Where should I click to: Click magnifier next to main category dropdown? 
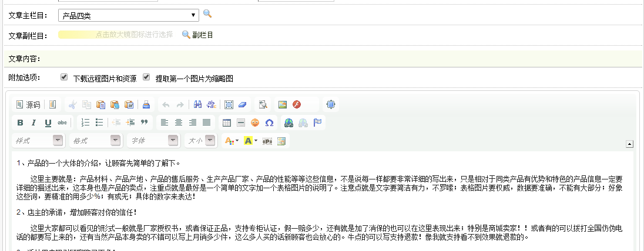tap(207, 13)
